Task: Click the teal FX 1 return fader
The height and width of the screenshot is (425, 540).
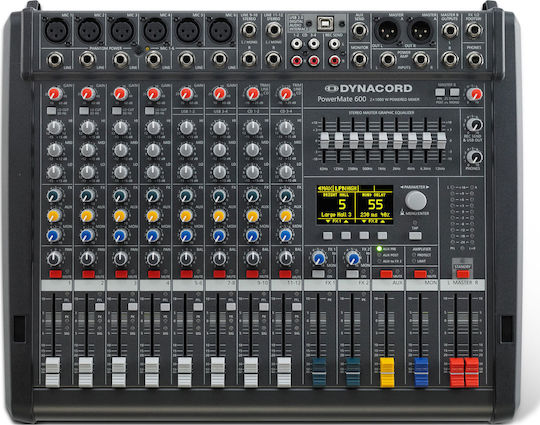Action: 319,372
